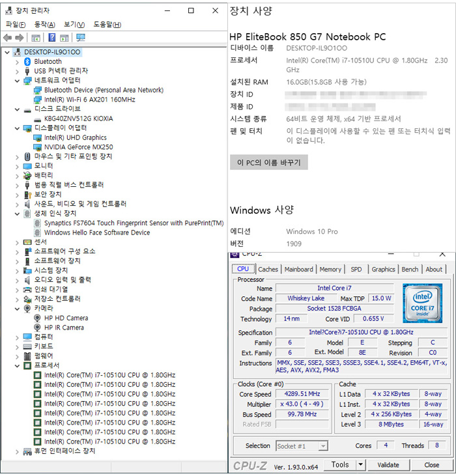Click the NVIDIA GeForce MX250 adapter icon
456x476 pixels.
tap(37, 147)
